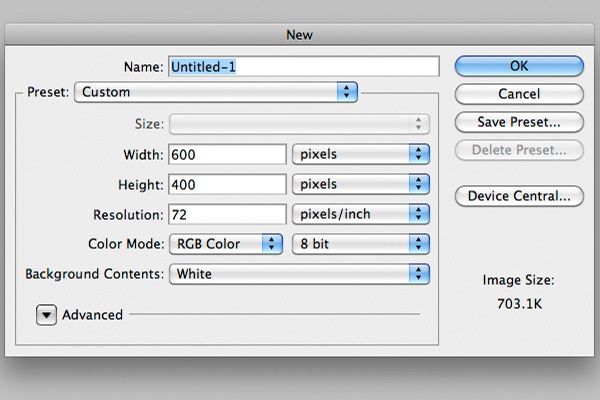
Task: Open the Preset dropdown set to Custom
Action: pos(216,92)
